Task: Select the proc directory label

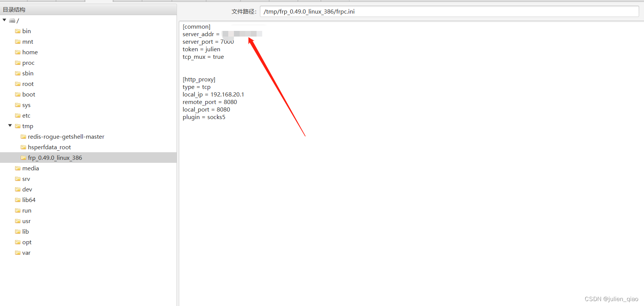Action: 28,63
